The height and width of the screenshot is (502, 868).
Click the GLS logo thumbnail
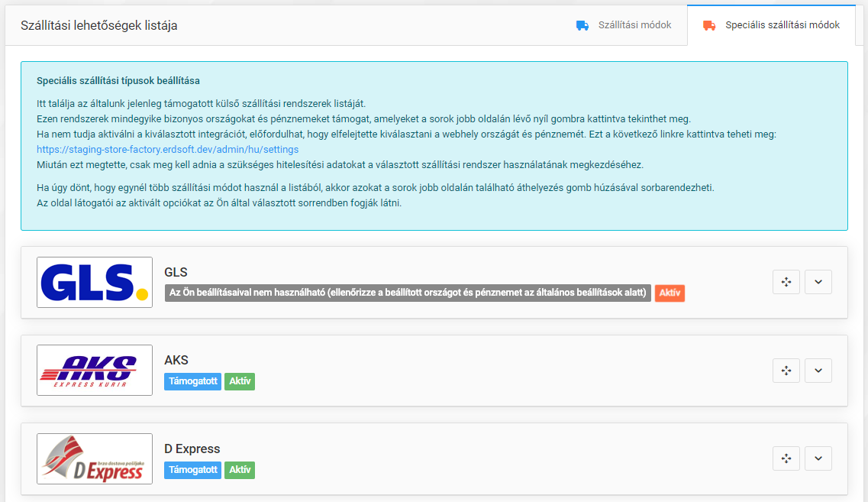coord(95,282)
